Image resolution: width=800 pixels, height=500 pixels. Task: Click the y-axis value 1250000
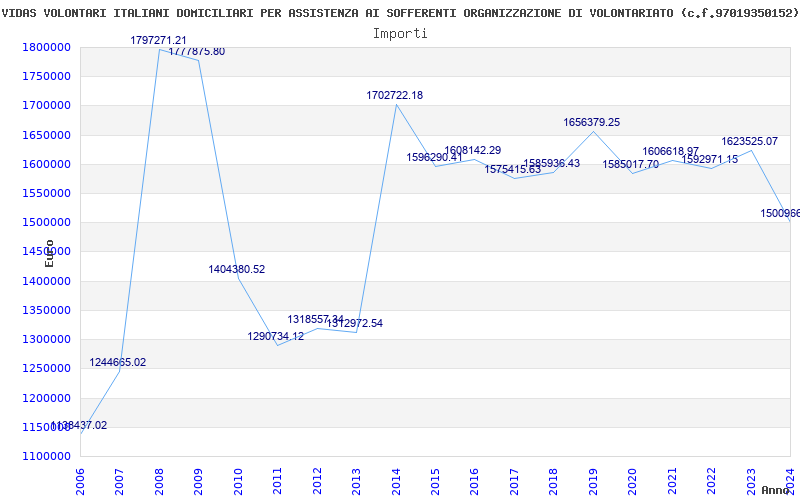(47, 368)
